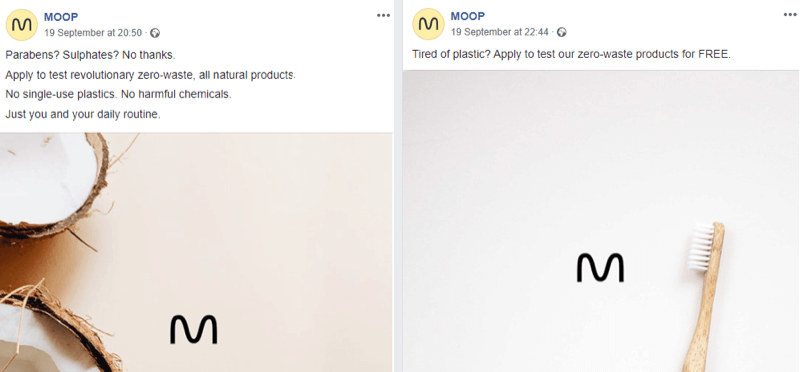Select the bamboo toothbrush in the ad
Viewport: 800px width, 372px height.
704,297
